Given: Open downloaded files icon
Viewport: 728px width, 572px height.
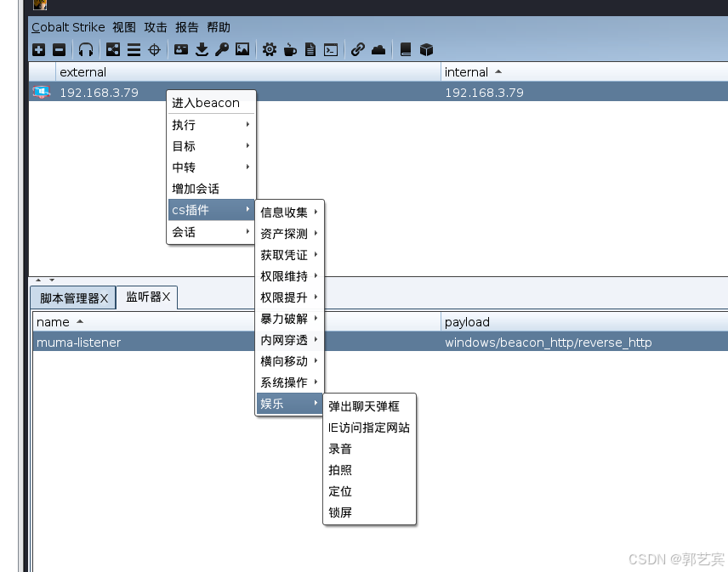Looking at the screenshot, I should click(x=202, y=49).
